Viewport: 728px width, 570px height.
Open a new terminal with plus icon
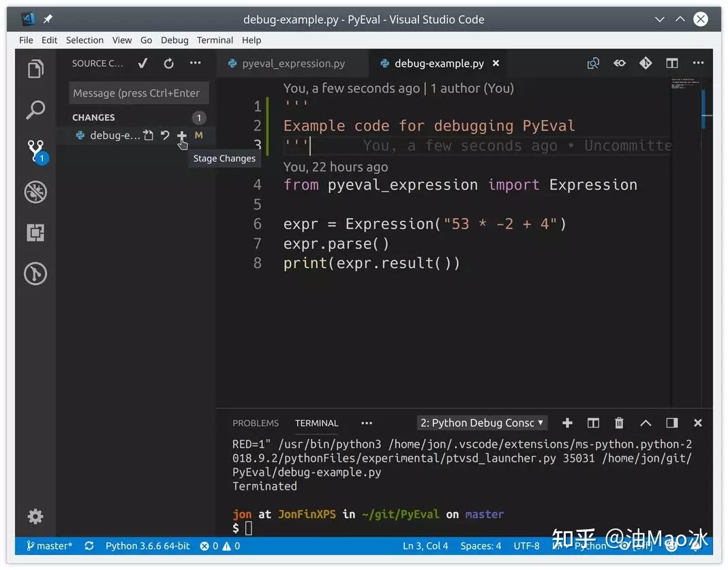point(567,423)
